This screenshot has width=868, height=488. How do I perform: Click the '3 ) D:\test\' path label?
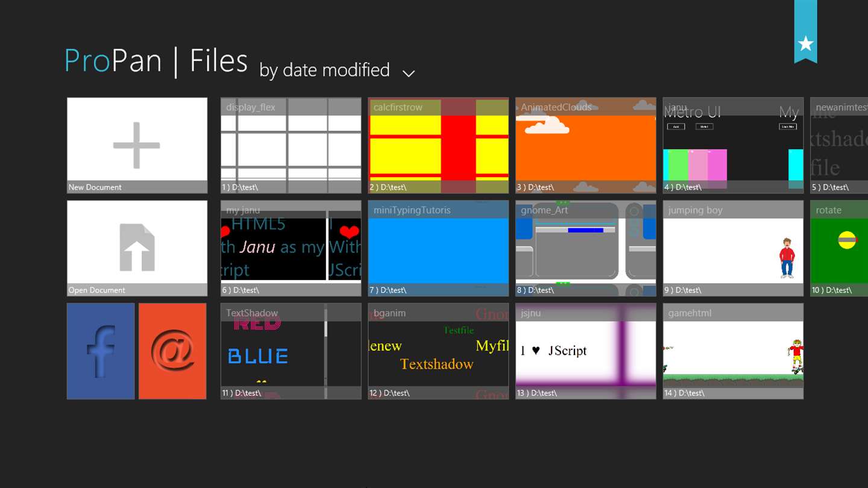click(x=535, y=187)
